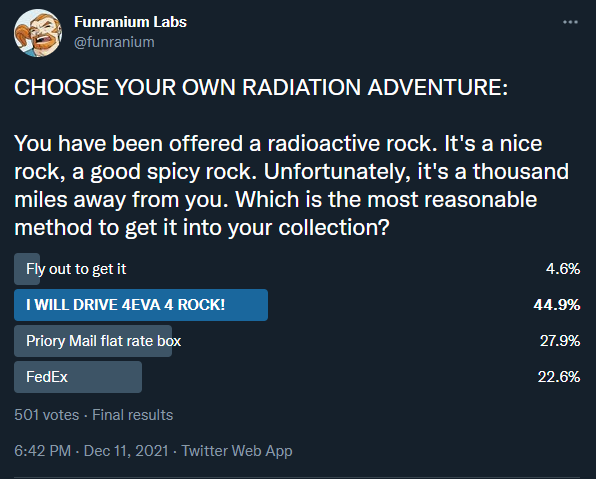
Task: Click the tweet body about radioactive rock
Action: [292, 186]
